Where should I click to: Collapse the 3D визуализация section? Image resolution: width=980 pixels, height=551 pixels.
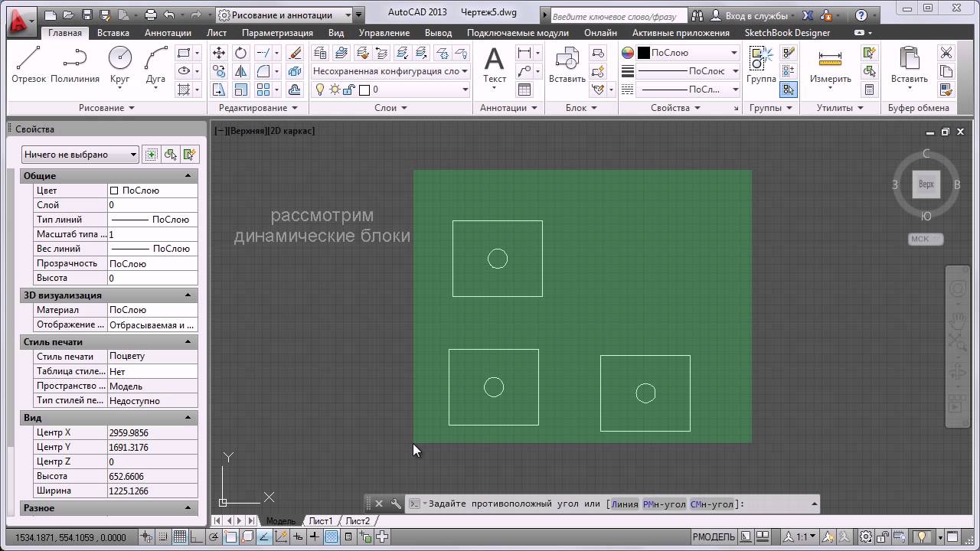click(x=188, y=295)
